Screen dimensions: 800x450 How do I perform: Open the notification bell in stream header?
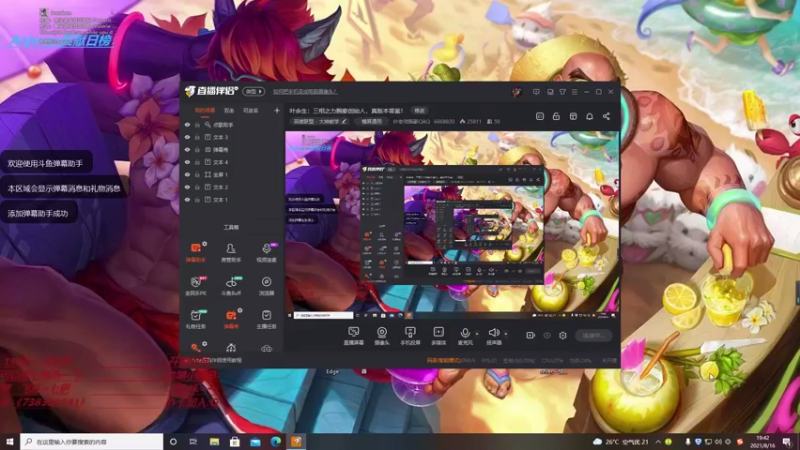(589, 116)
